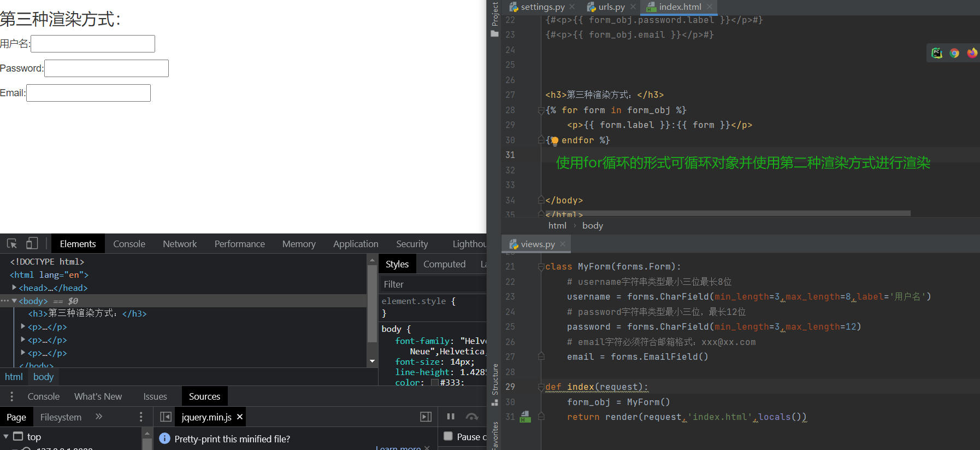Click the intention lightbulb on the endfor line
The image size is (980, 450).
554,141
